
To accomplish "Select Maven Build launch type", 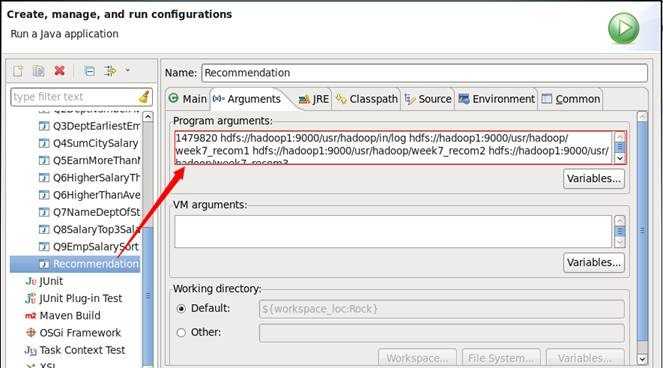I will point(63,316).
